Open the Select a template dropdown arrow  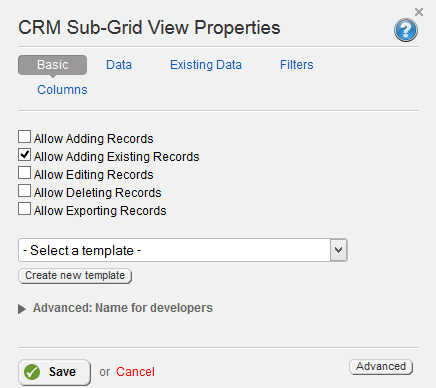pyautogui.click(x=338, y=250)
